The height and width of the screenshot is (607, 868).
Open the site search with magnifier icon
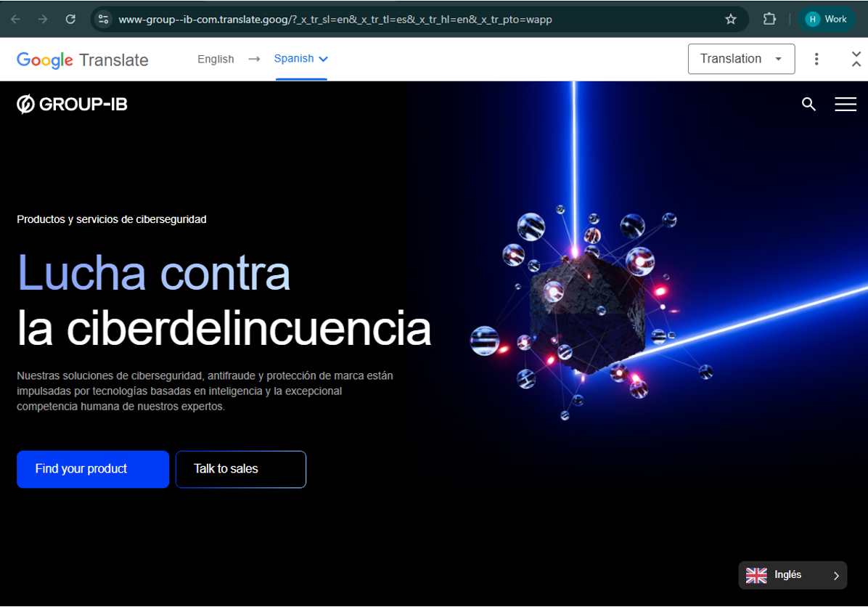(808, 105)
